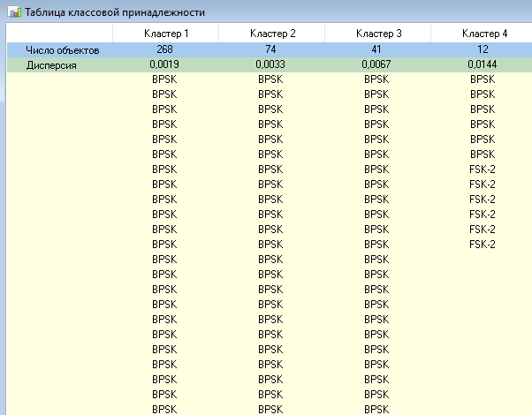Image resolution: width=532 pixels, height=415 pixels.
Task: Select the first BPSK cell in Кластер 4
Action: (x=483, y=79)
